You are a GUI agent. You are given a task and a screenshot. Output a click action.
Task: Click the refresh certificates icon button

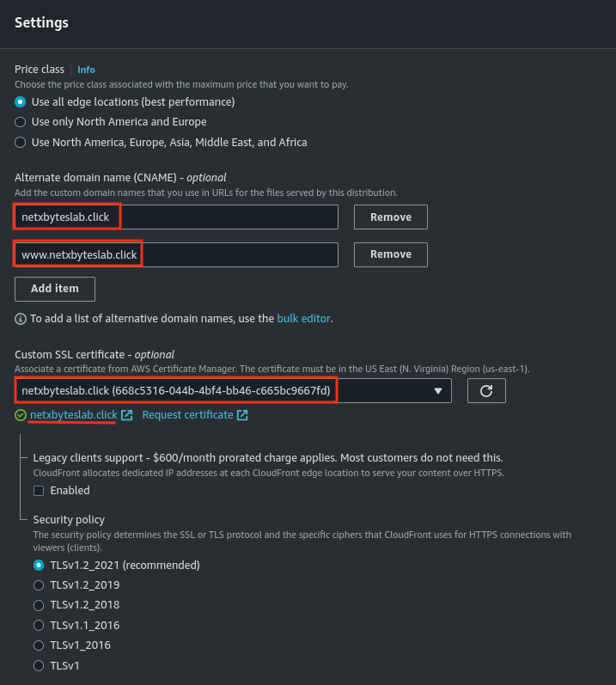(x=486, y=391)
